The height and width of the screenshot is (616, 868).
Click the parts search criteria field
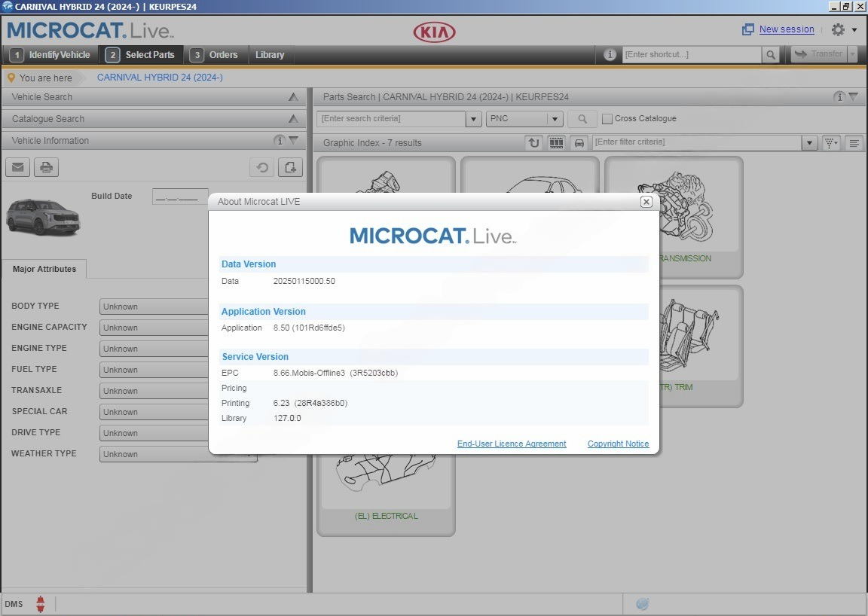(391, 118)
